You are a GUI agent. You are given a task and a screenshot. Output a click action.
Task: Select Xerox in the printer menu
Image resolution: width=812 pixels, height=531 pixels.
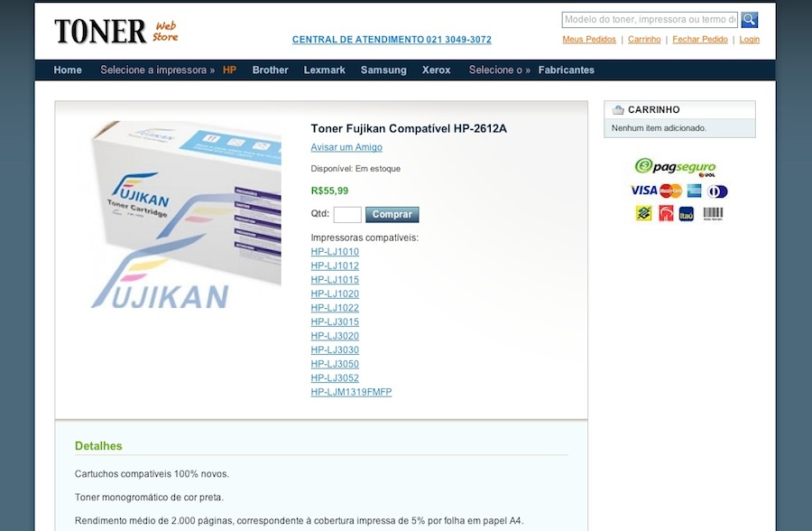pyautogui.click(x=436, y=70)
